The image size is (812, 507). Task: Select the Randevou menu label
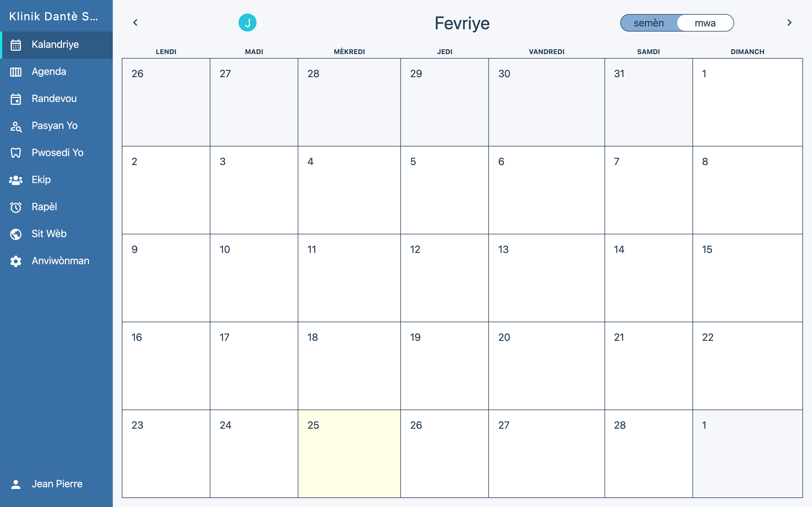click(x=54, y=99)
